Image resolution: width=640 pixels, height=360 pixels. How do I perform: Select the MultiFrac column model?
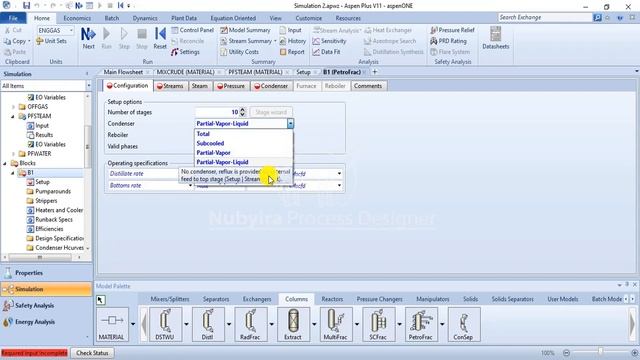click(335, 324)
